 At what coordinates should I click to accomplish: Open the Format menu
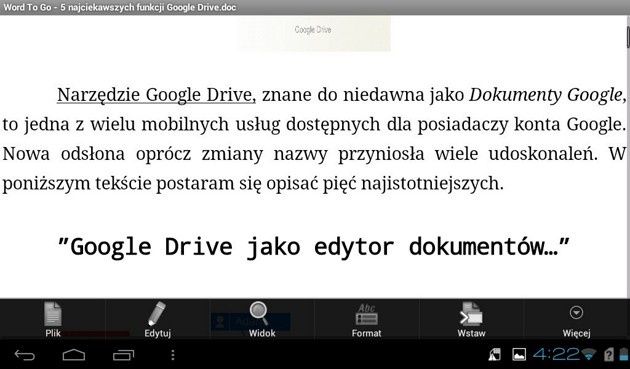(x=366, y=320)
